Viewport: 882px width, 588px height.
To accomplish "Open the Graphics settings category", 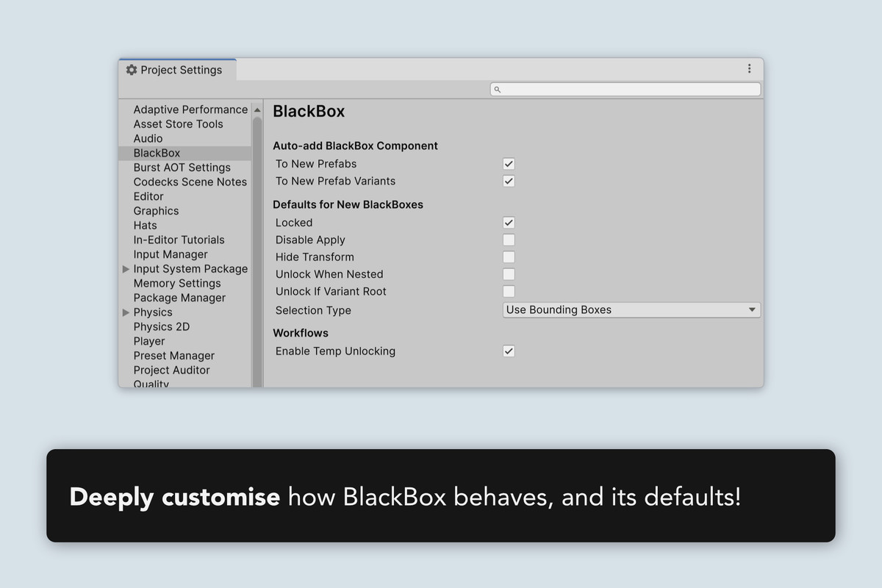I will point(156,211).
